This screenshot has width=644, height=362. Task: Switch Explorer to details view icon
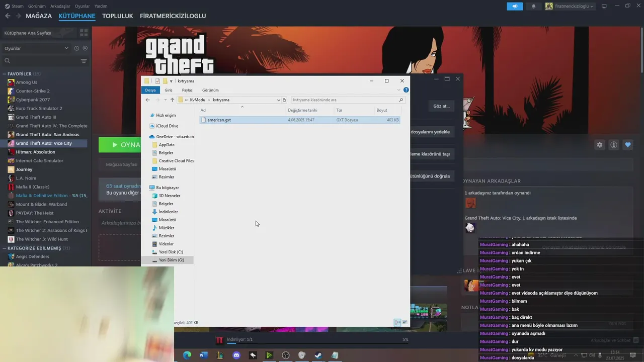click(397, 322)
